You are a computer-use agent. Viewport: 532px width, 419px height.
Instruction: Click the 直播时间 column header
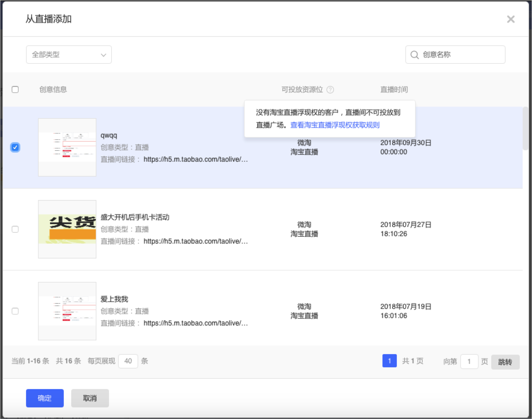(x=394, y=90)
